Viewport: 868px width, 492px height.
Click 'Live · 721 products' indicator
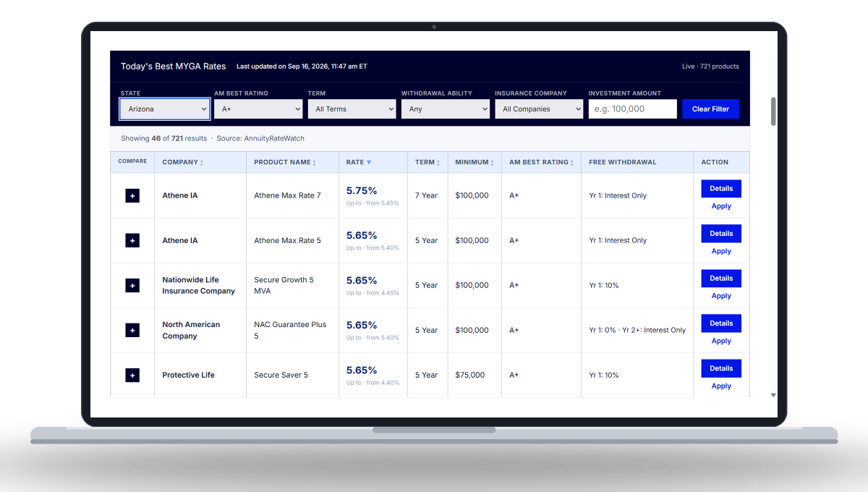pos(710,67)
